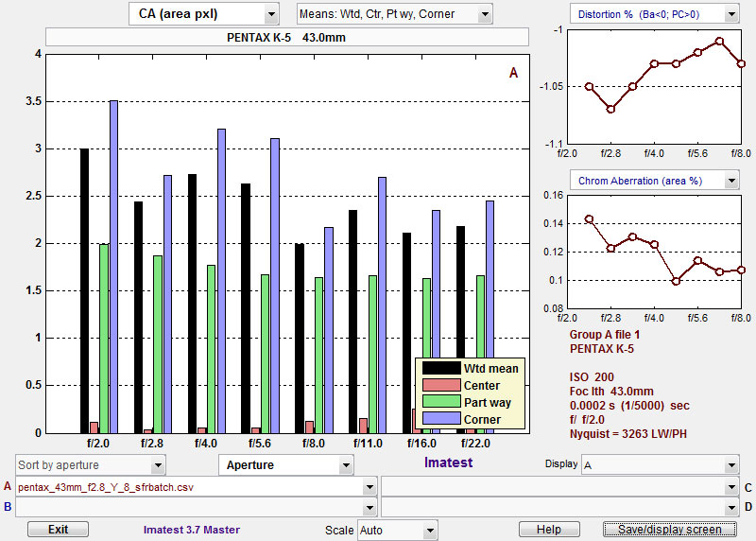Screen dimensions: 756x541
Task: Click the Wtd mean black legend swatch
Action: 441,368
